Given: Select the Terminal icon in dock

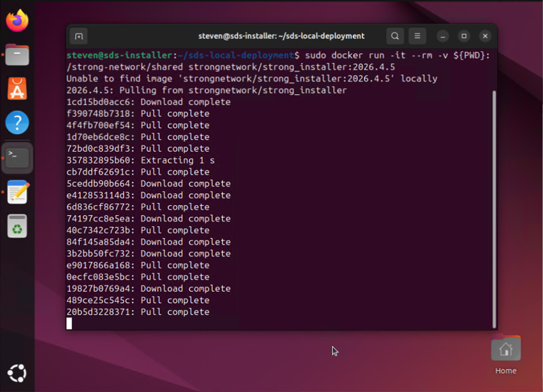Looking at the screenshot, I should (17, 158).
